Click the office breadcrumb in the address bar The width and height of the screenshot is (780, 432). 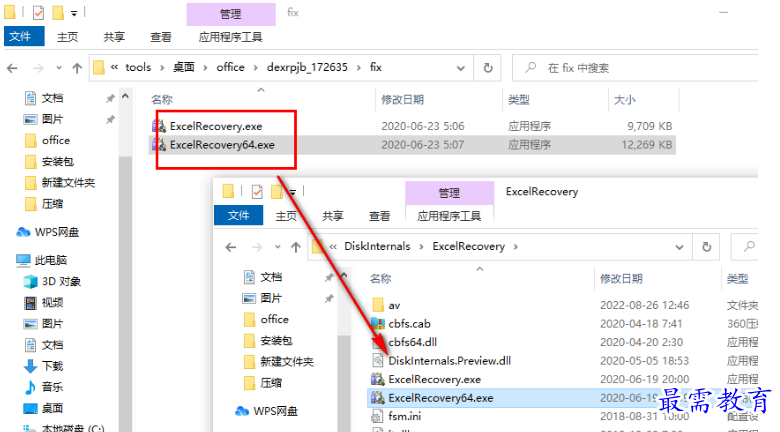[230, 67]
